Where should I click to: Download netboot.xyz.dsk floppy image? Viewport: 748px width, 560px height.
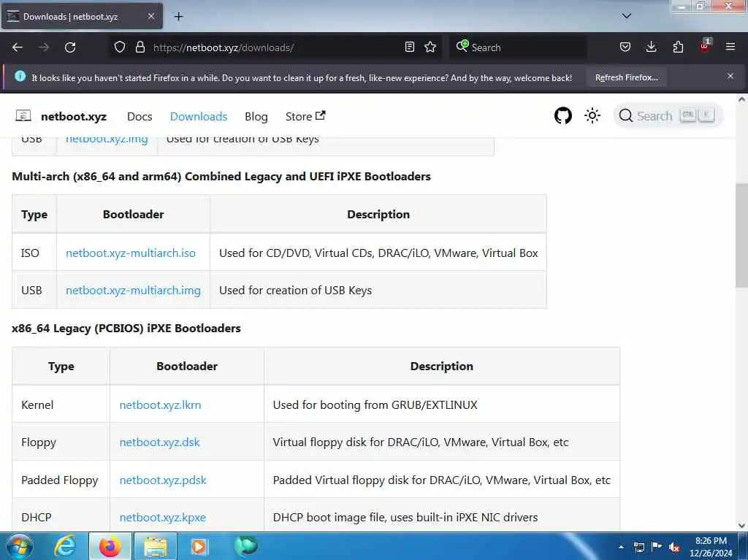[x=159, y=442]
